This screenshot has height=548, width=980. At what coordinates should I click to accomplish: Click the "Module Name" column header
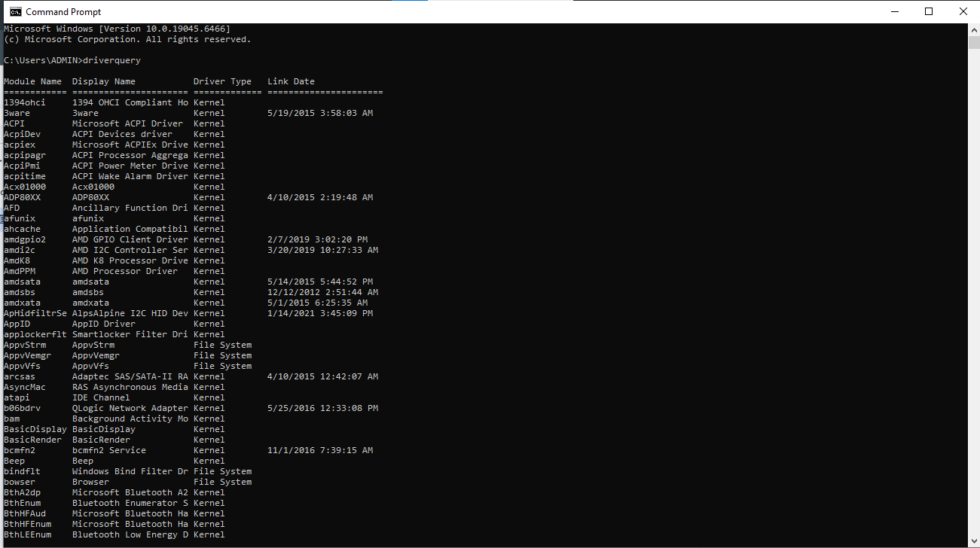coord(33,81)
